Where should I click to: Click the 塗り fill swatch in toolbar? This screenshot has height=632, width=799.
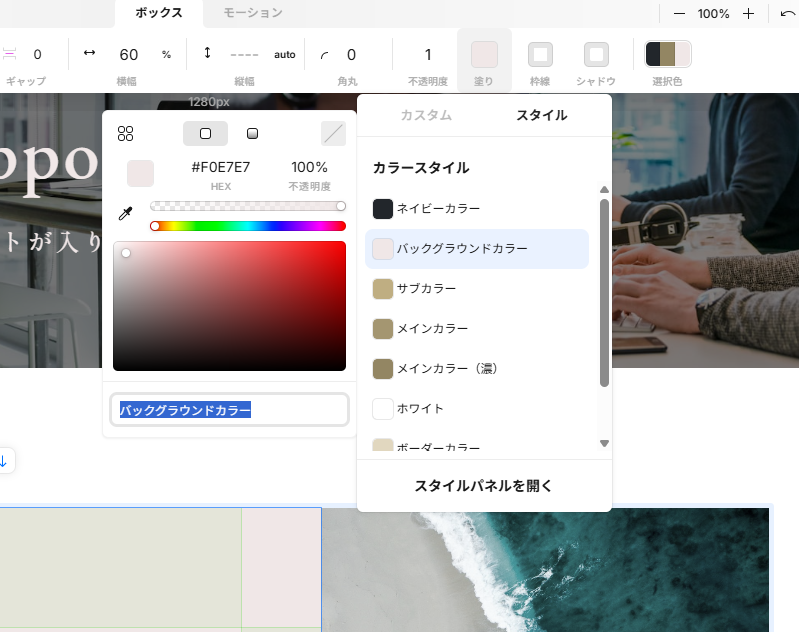[484, 55]
